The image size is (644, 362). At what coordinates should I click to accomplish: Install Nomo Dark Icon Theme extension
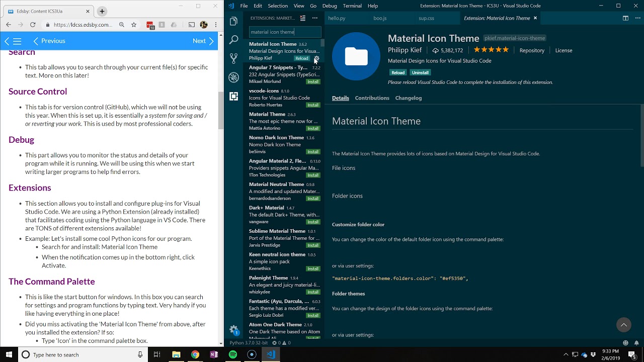coord(313,152)
